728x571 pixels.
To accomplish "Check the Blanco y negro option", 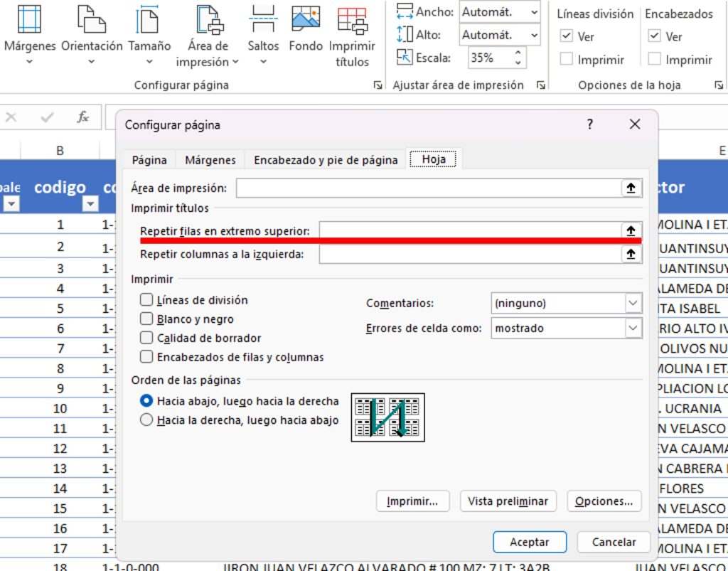I will [146, 319].
